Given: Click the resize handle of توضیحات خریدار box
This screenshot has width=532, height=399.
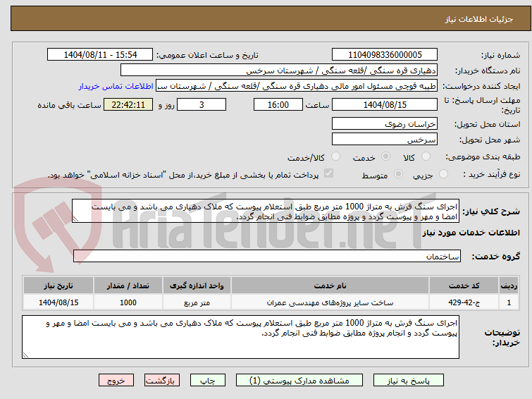Looking at the screenshot, I should [26, 355].
